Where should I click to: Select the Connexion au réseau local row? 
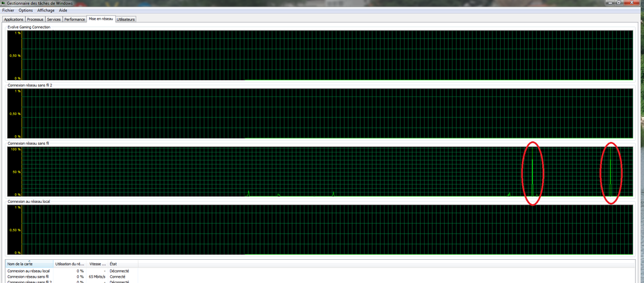[x=72, y=271]
